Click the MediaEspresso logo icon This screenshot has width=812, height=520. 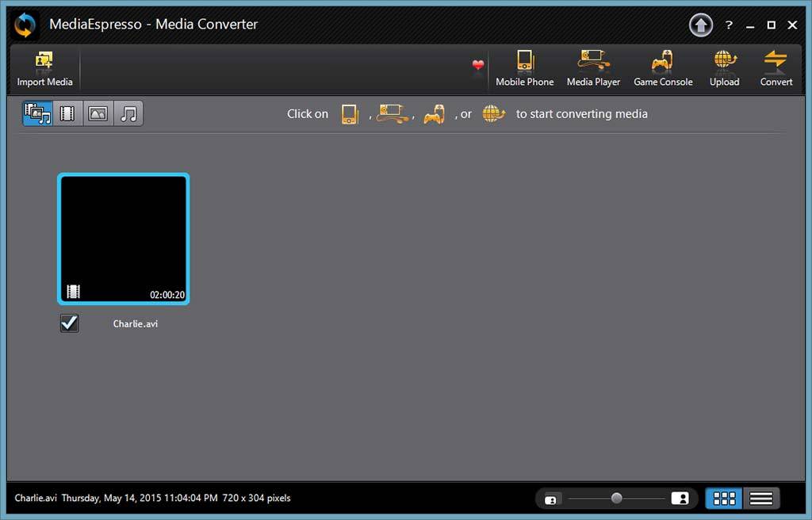tap(25, 25)
